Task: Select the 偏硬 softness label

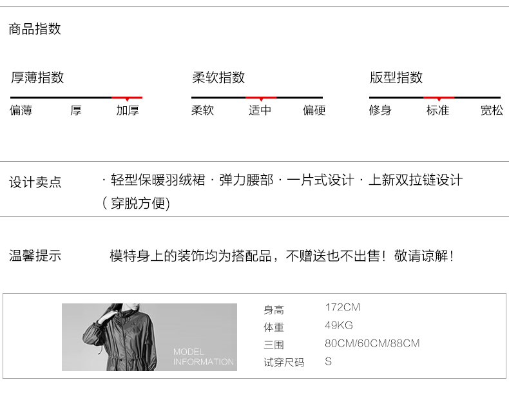Action: 314,110
